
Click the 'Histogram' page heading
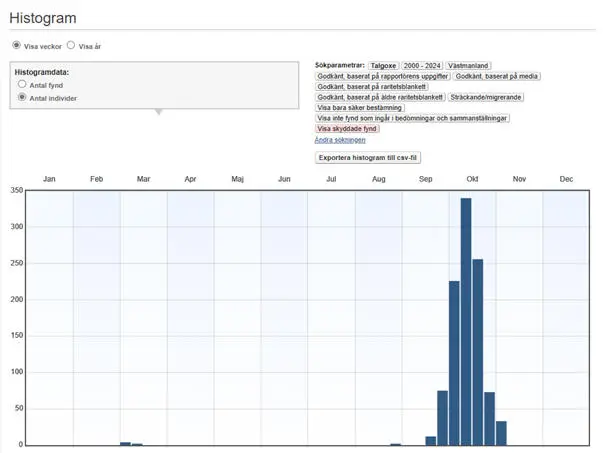(x=43, y=18)
